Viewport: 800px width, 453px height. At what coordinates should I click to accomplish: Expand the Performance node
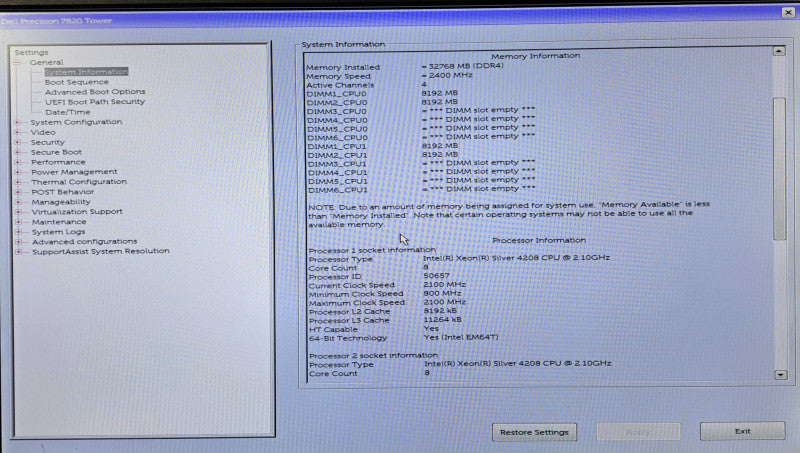pyautogui.click(x=17, y=162)
